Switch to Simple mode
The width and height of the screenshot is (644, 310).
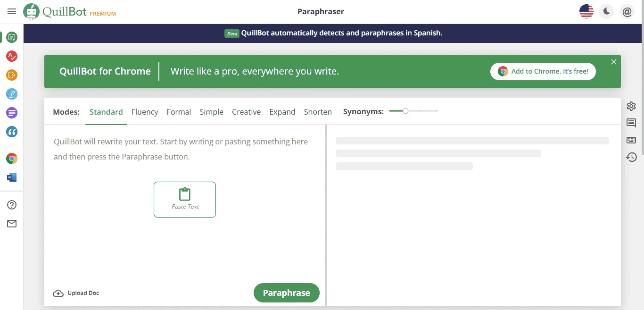coord(211,112)
